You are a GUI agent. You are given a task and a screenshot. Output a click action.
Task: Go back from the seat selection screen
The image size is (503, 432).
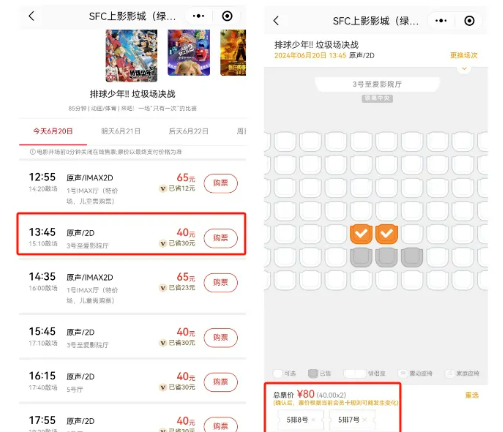coord(276,21)
